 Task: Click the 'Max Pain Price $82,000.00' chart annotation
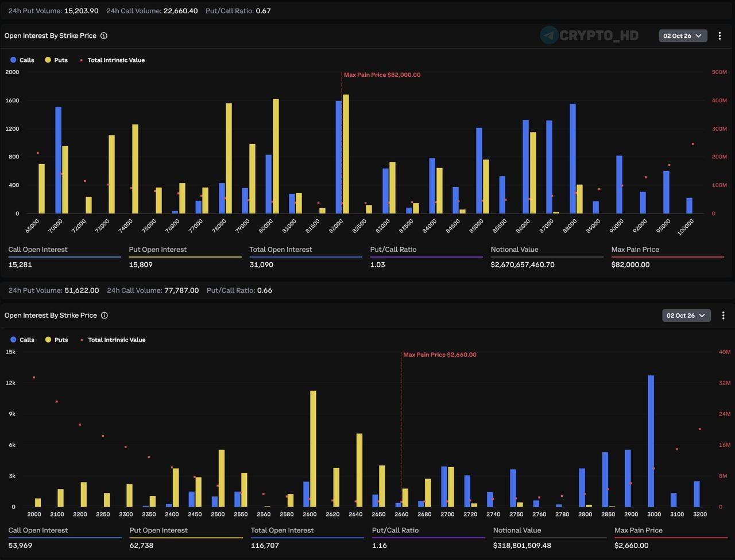382,75
